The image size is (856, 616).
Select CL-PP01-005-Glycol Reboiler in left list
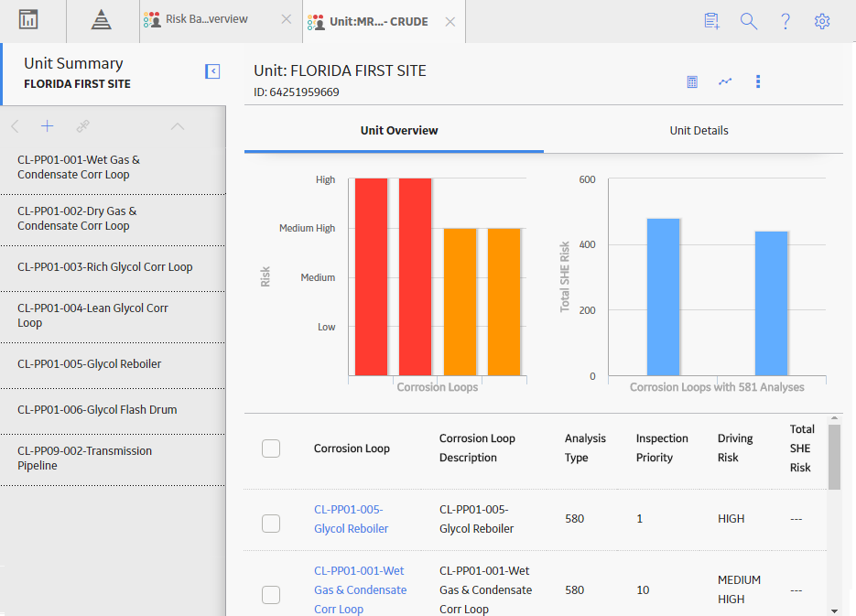tap(113, 364)
